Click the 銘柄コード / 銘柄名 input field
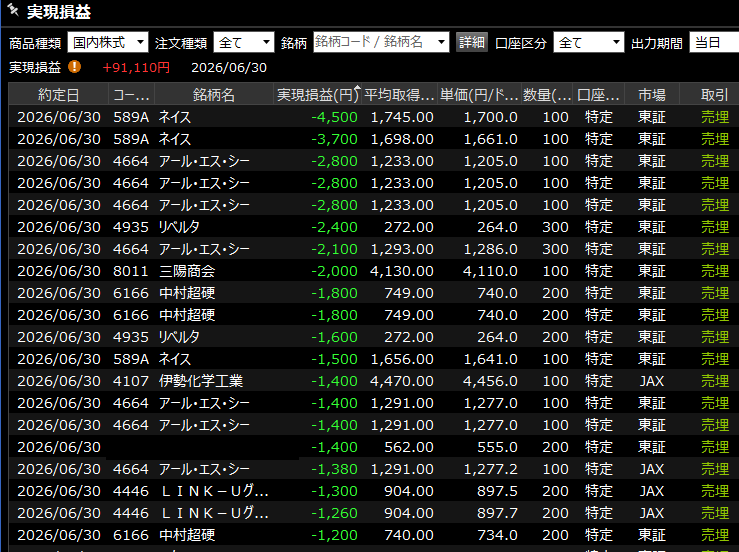 (x=374, y=42)
